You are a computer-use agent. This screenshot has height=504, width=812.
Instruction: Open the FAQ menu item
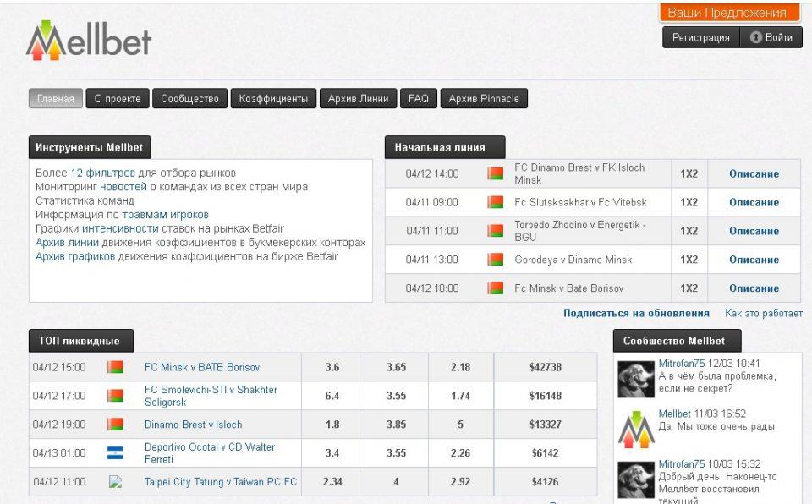click(418, 99)
